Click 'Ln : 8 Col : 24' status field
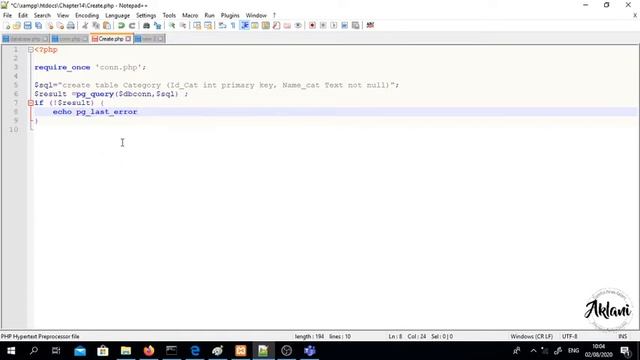This screenshot has width=640, height=360. point(407,336)
